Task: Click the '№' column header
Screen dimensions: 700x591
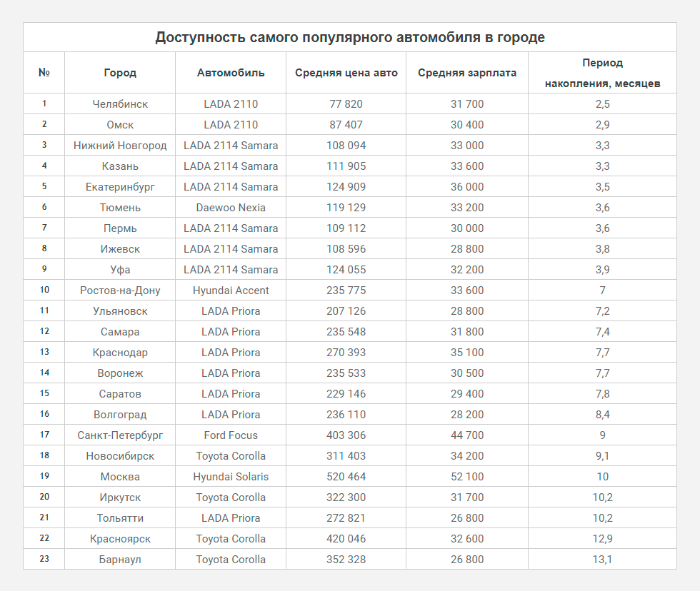Action: (x=44, y=73)
